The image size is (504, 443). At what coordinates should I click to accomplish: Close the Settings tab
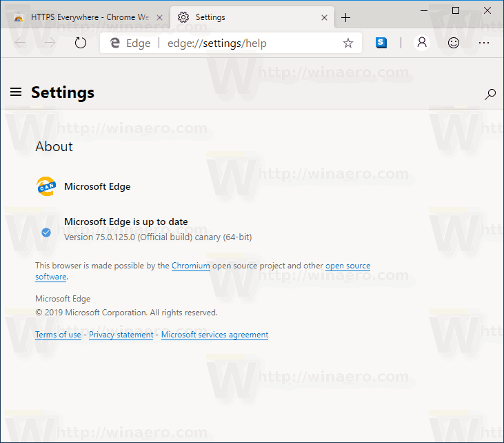click(x=324, y=18)
